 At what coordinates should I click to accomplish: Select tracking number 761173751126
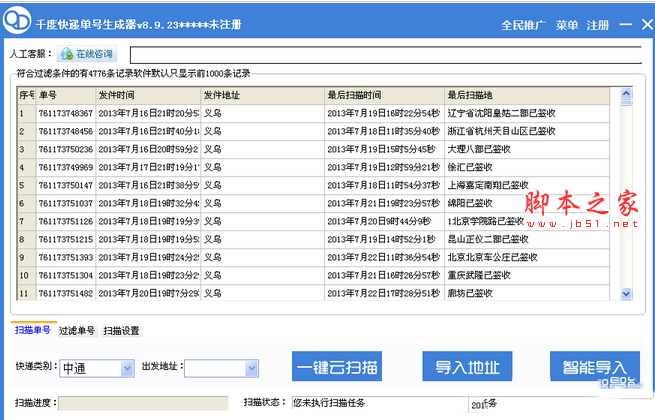pyautogui.click(x=66, y=221)
